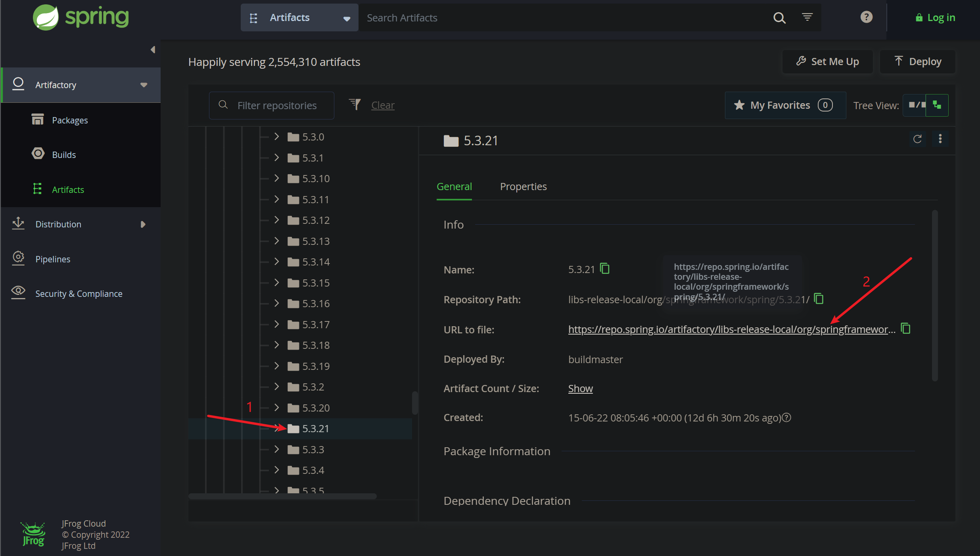Click the Security eye icon
This screenshot has height=556, width=980.
point(18,292)
